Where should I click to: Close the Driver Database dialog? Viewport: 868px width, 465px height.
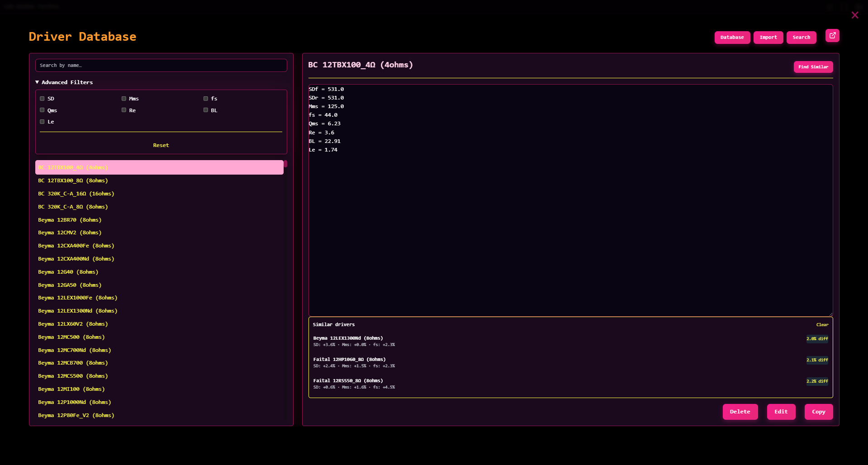(x=854, y=15)
